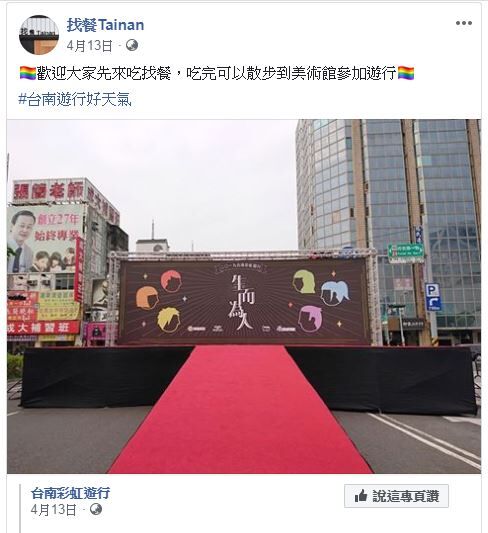Screen dimensions: 488x533
Task: Click the blue parking sign in the photo
Action: tap(433, 297)
